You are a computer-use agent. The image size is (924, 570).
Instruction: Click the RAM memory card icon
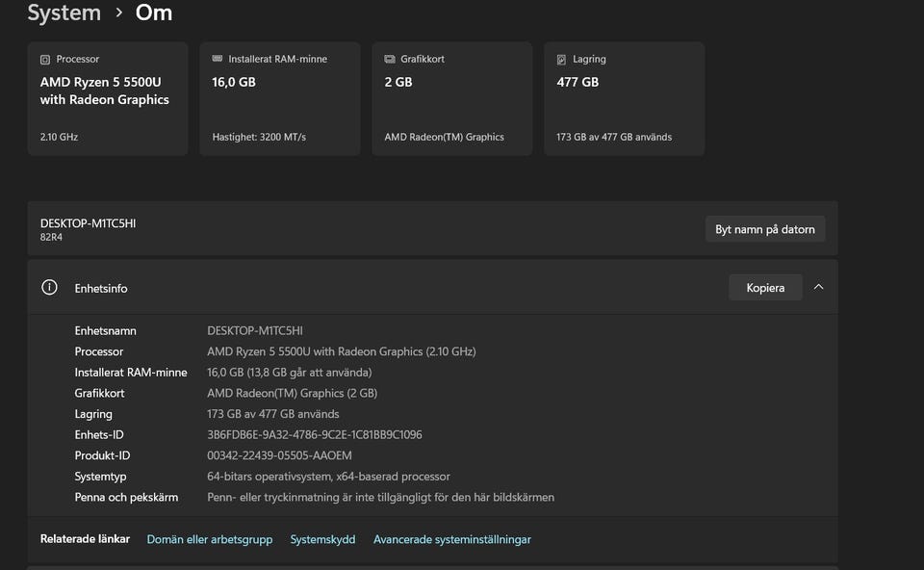(x=217, y=59)
